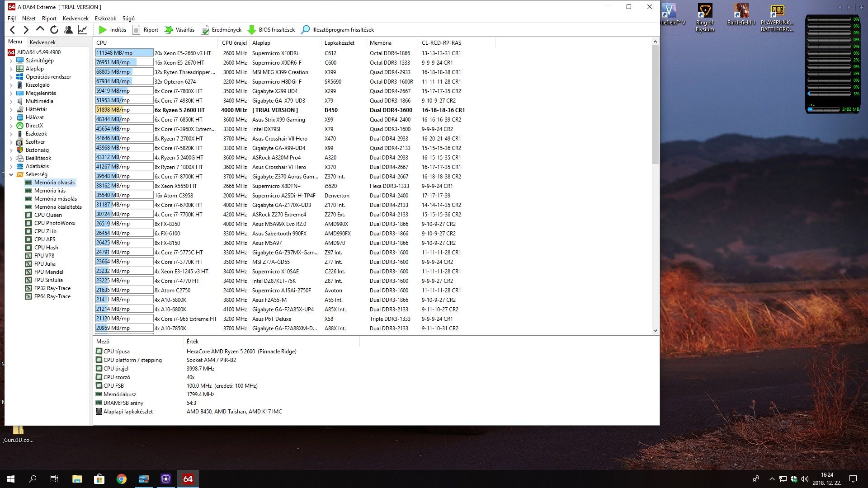Open the Riport menu
This screenshot has width=868, height=488.
(x=49, y=19)
